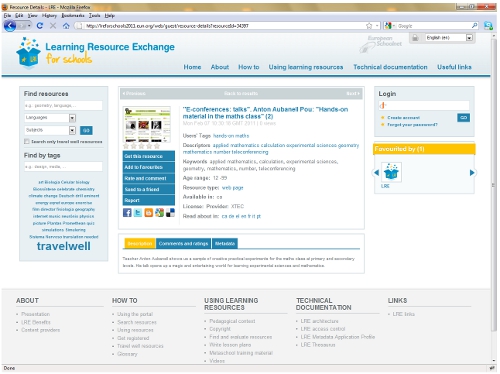Enable Search only travel well resources checkbox
Image resolution: width=500 pixels, height=374 pixels.
tap(27, 142)
